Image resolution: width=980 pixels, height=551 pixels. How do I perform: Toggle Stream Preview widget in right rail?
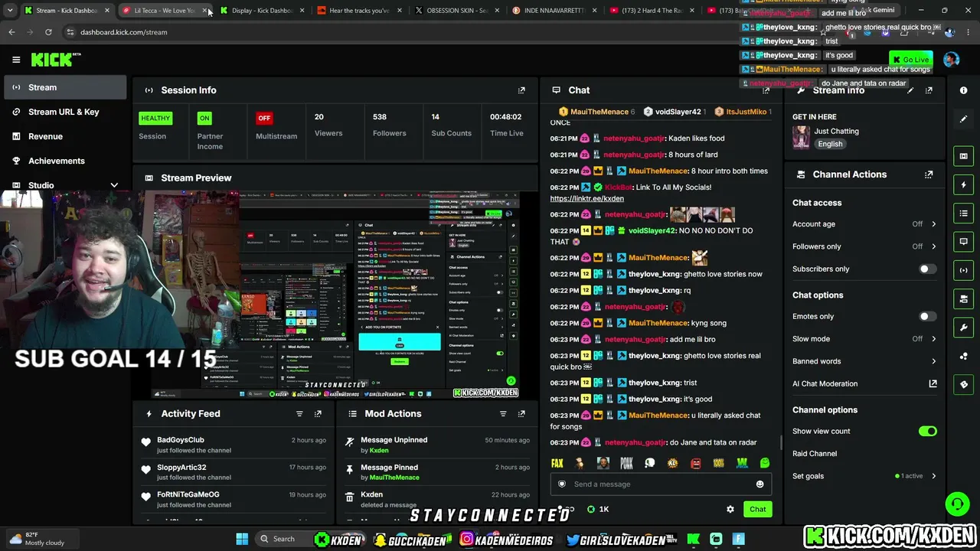[964, 156]
